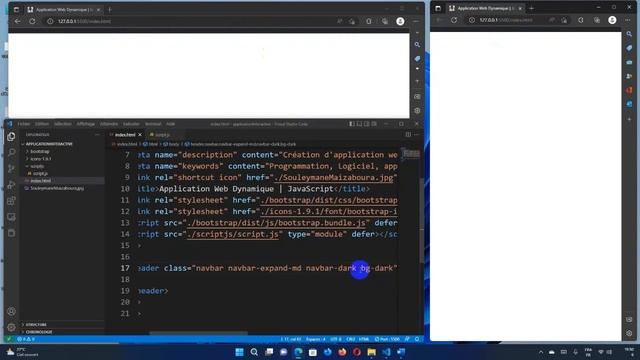The image size is (640, 360).
Task: Close the index.html editor tab
Action: [140, 135]
